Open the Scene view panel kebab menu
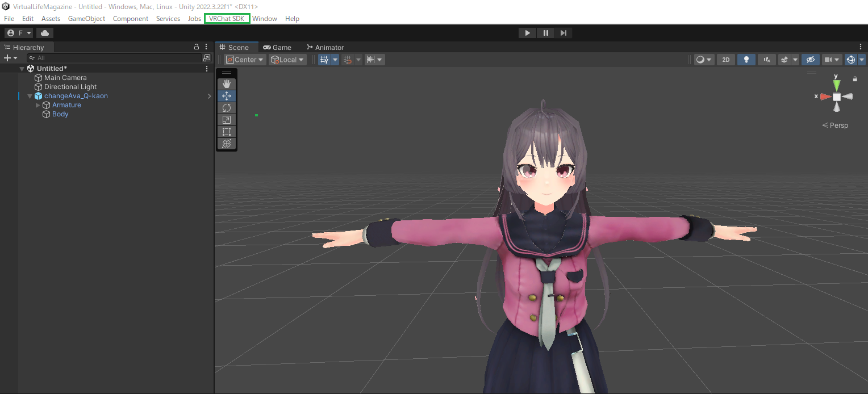The height and width of the screenshot is (394, 868). (x=861, y=47)
